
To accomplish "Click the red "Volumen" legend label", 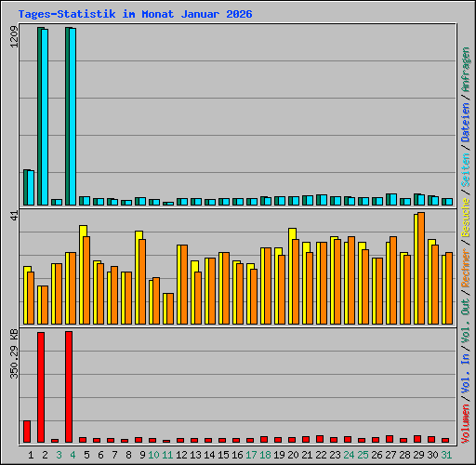I will pyautogui.click(x=466, y=424).
